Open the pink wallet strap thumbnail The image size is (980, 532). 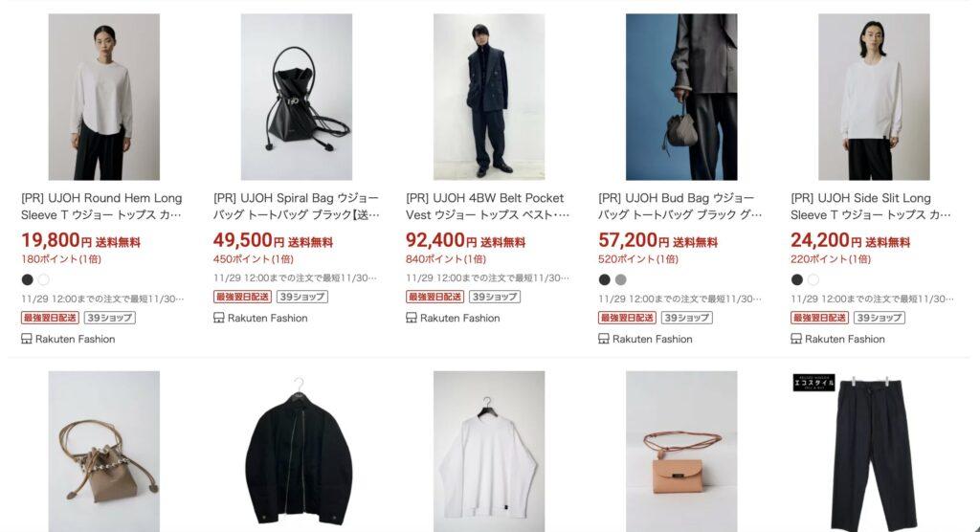pyautogui.click(x=681, y=452)
